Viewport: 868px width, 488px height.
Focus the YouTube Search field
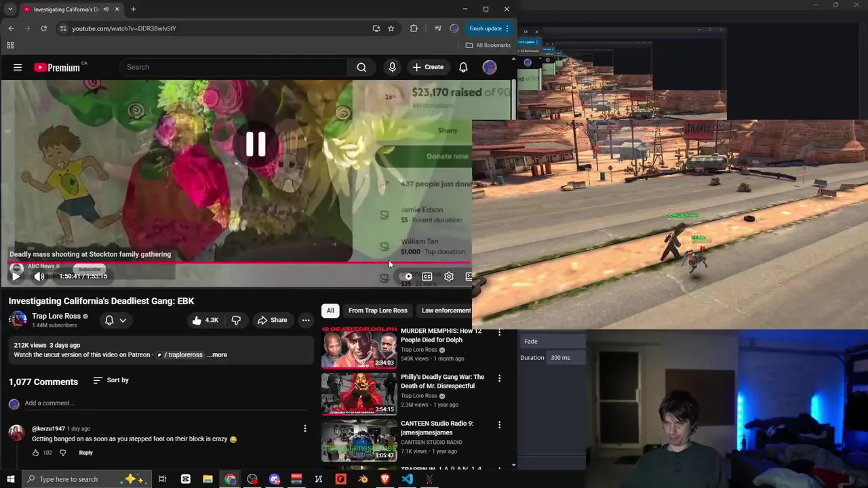[234, 67]
